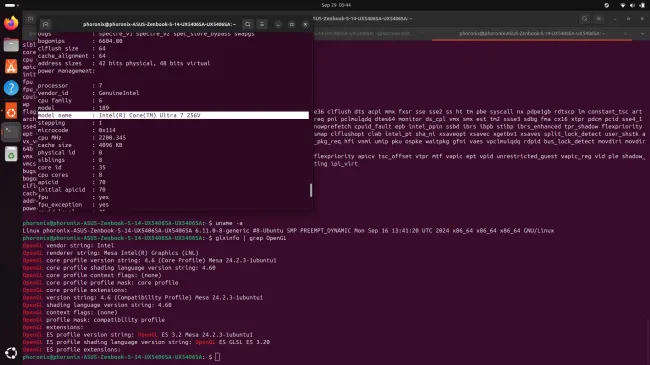Image resolution: width=650 pixels, height=365 pixels.
Task: Open the clock showing Sep 29 05:44
Action: (x=336, y=5)
